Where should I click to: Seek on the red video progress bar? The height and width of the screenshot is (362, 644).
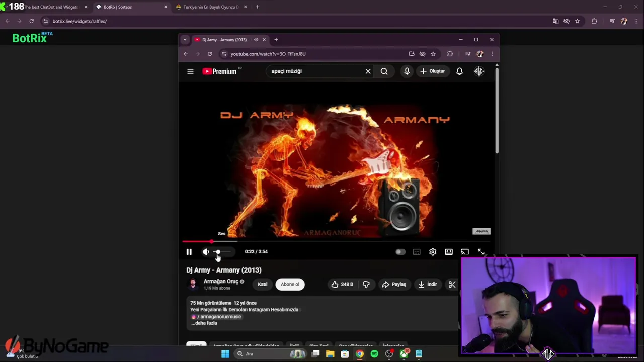pos(336,242)
